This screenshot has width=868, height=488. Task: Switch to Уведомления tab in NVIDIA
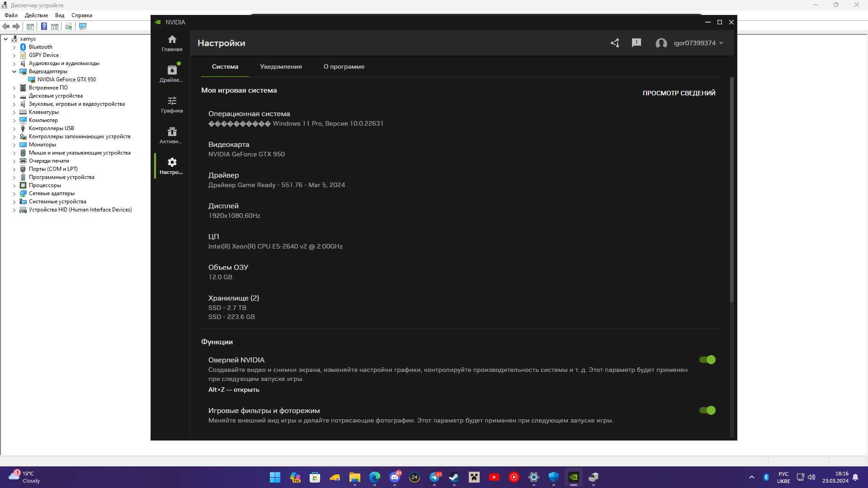point(281,66)
